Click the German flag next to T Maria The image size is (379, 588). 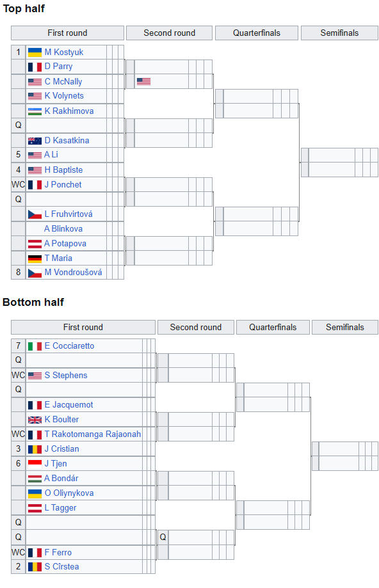pos(35,258)
